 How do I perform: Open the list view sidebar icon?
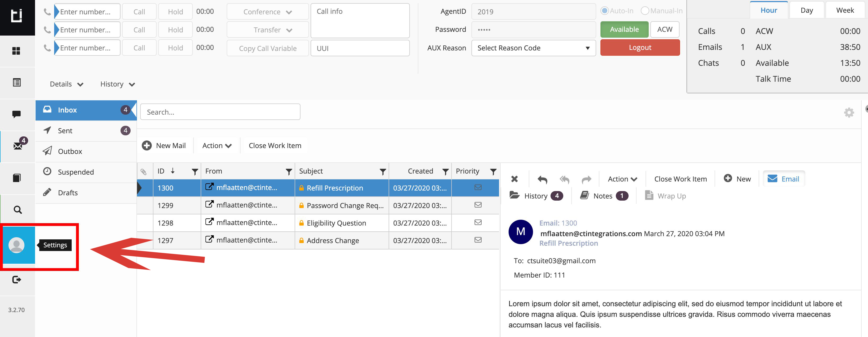tap(16, 83)
